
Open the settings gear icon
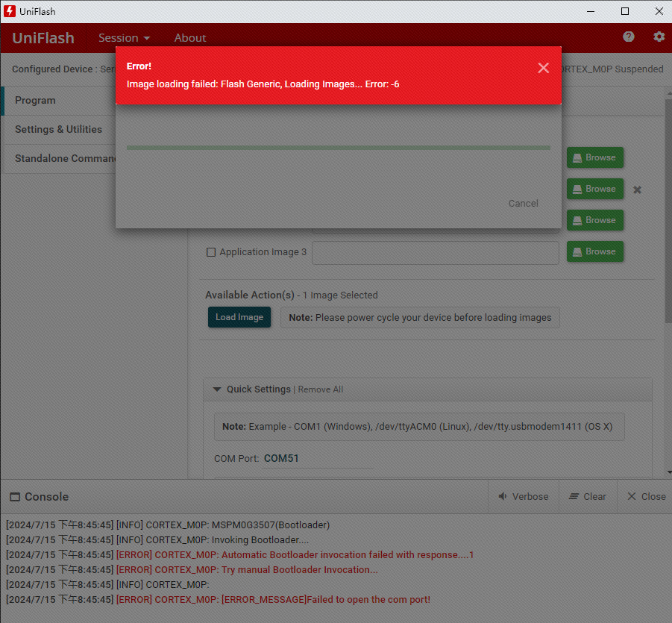click(659, 37)
